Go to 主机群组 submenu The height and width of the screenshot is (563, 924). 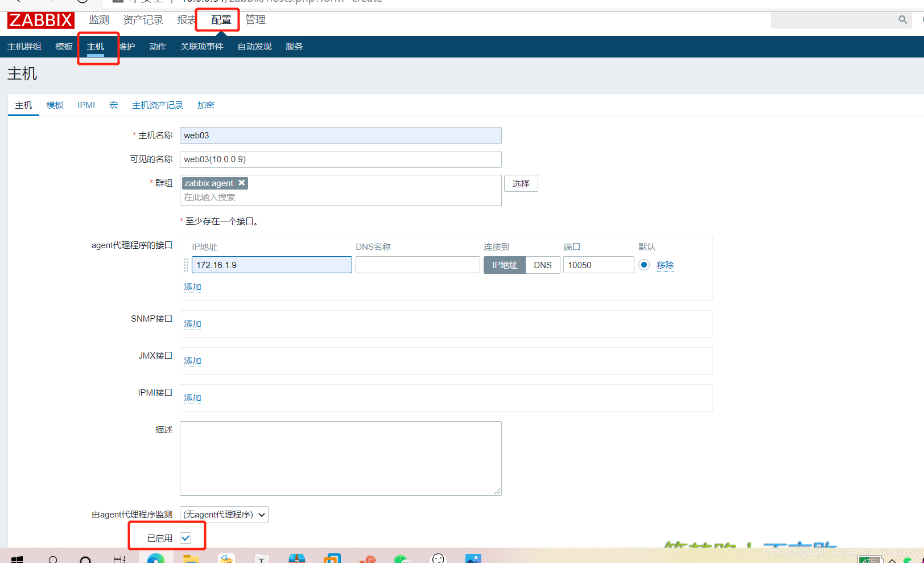pyautogui.click(x=24, y=47)
